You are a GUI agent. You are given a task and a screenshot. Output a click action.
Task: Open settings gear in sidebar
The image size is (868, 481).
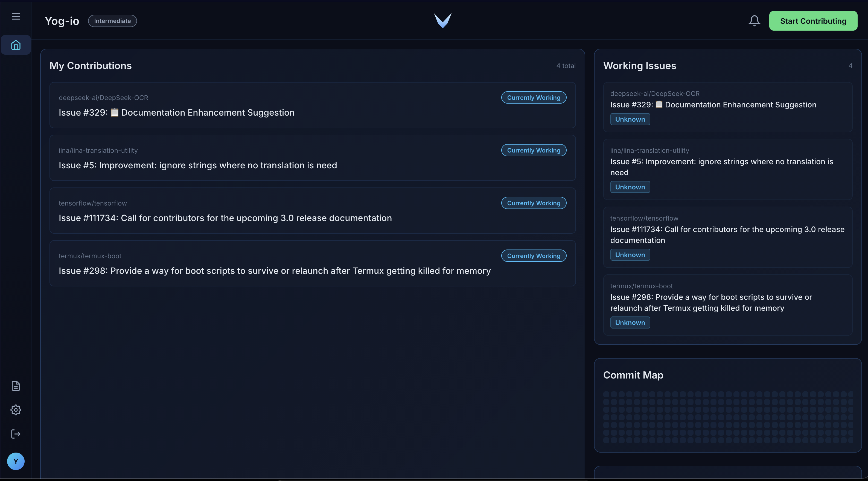coord(16,410)
